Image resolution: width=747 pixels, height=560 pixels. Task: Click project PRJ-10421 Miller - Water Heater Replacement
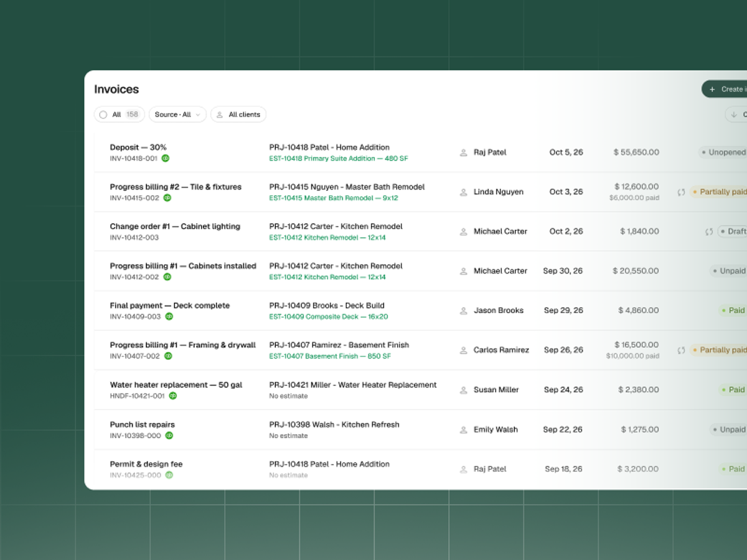[353, 385]
